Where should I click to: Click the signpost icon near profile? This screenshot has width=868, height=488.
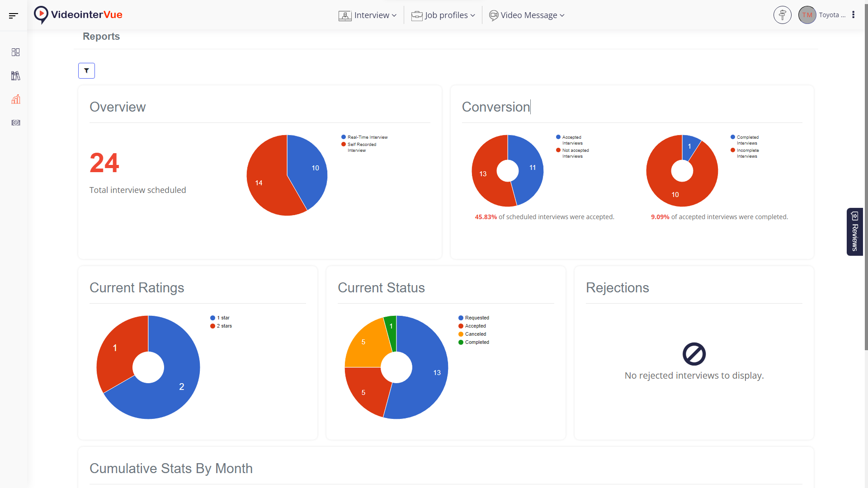[782, 15]
